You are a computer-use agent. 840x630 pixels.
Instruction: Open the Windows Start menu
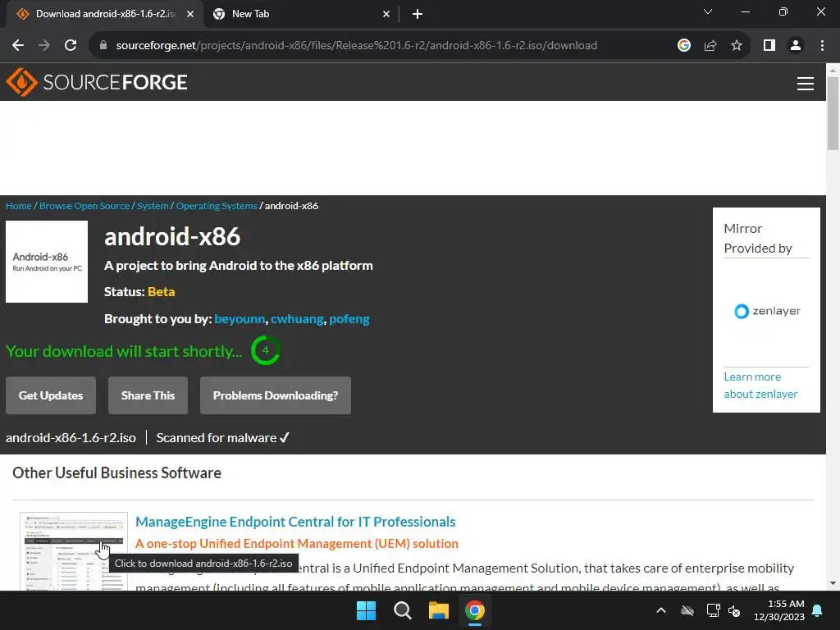(367, 610)
